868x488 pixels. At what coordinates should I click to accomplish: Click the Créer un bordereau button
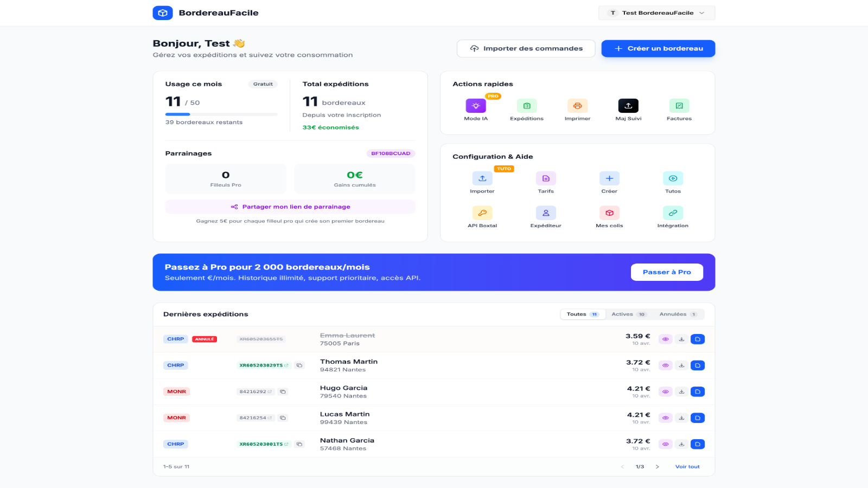pos(658,48)
